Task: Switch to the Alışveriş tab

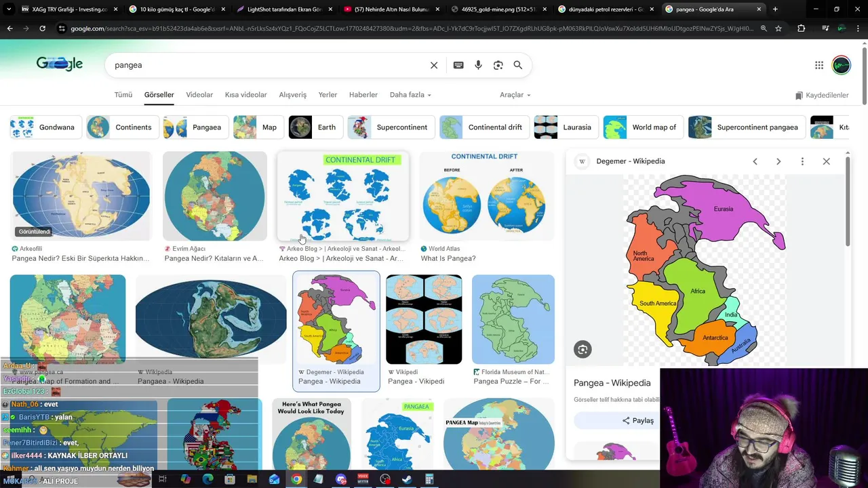Action: click(x=293, y=95)
